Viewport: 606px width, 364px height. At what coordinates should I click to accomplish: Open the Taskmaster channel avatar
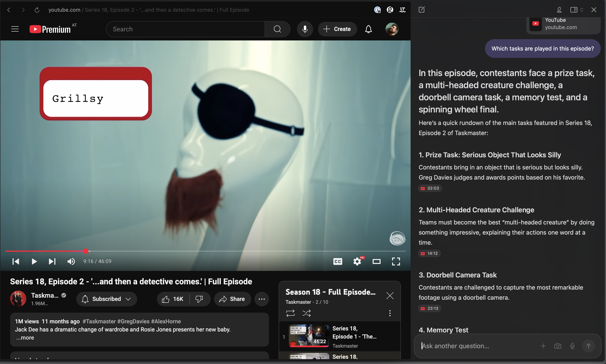(18, 299)
